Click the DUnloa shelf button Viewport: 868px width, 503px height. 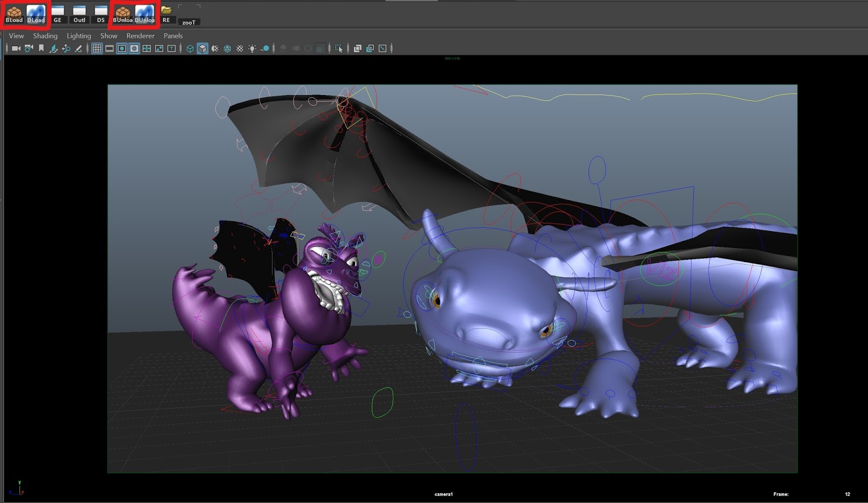(145, 15)
